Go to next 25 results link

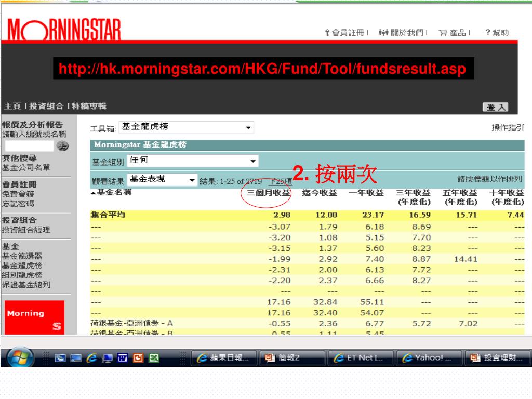[281, 181]
